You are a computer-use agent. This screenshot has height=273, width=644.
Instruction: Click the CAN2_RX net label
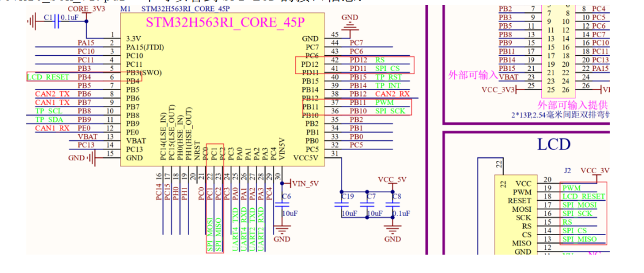(x=392, y=94)
